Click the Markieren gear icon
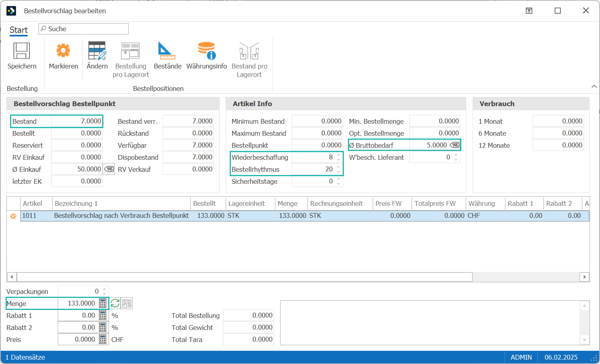Screen dimensions: 600x364 [63, 51]
